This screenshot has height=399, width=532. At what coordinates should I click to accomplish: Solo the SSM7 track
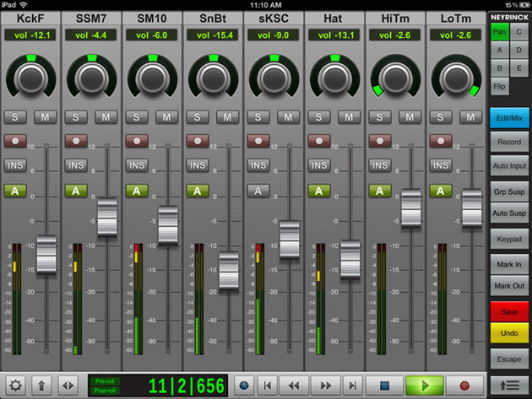[x=76, y=117]
